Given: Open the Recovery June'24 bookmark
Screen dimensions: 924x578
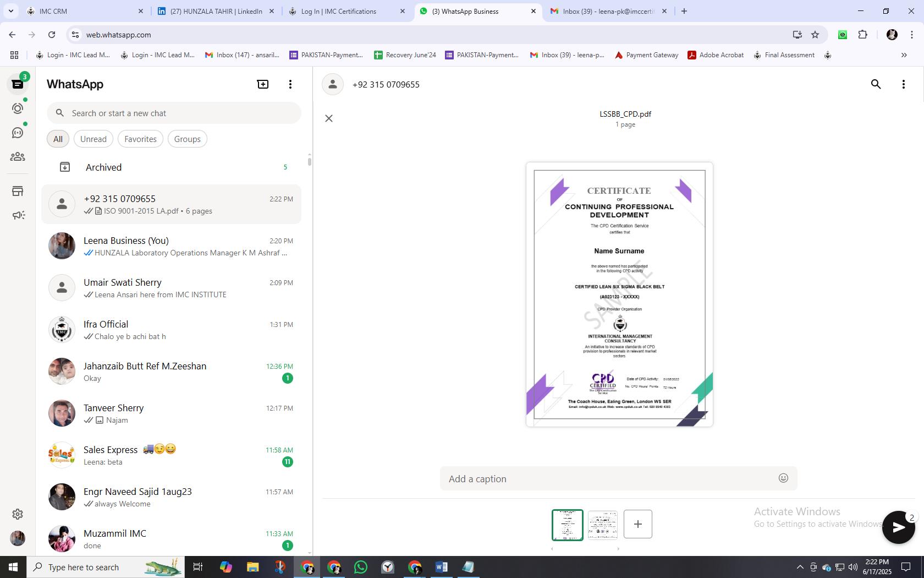Looking at the screenshot, I should [x=405, y=55].
